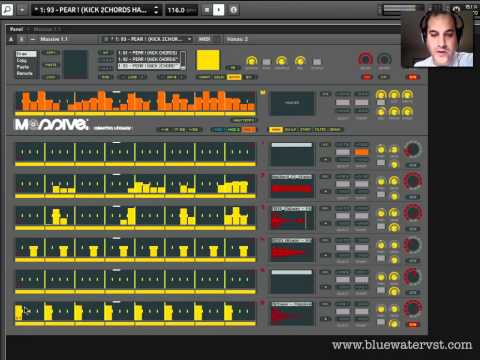
Task: Click the large dark knob in the first lane
Action: [x=413, y=150]
